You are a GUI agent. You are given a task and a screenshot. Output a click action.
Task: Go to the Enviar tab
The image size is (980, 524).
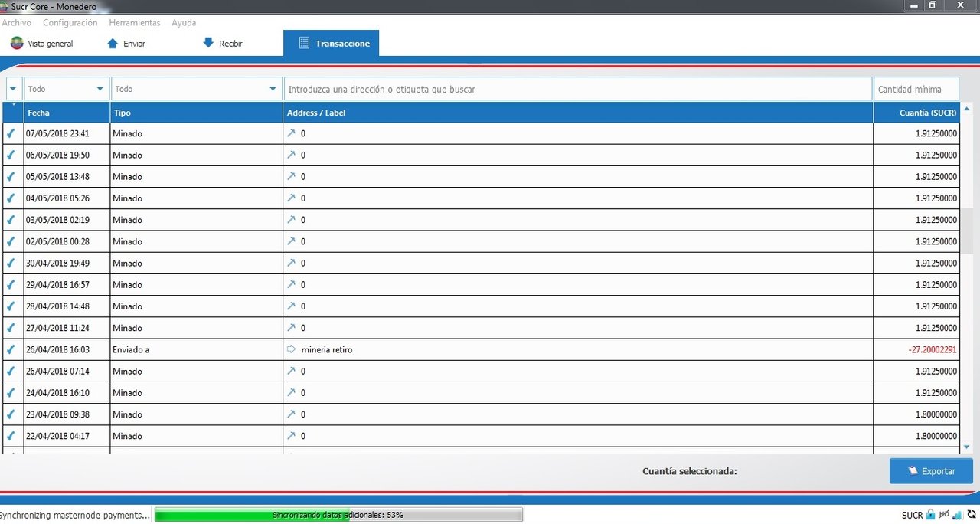(126, 44)
